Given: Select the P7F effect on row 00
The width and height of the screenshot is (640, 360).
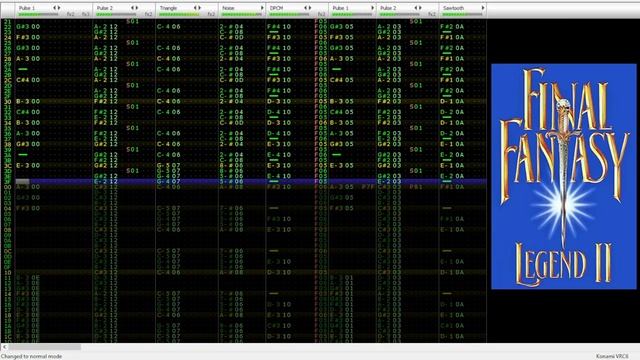Looking at the screenshot, I should coord(368,187).
